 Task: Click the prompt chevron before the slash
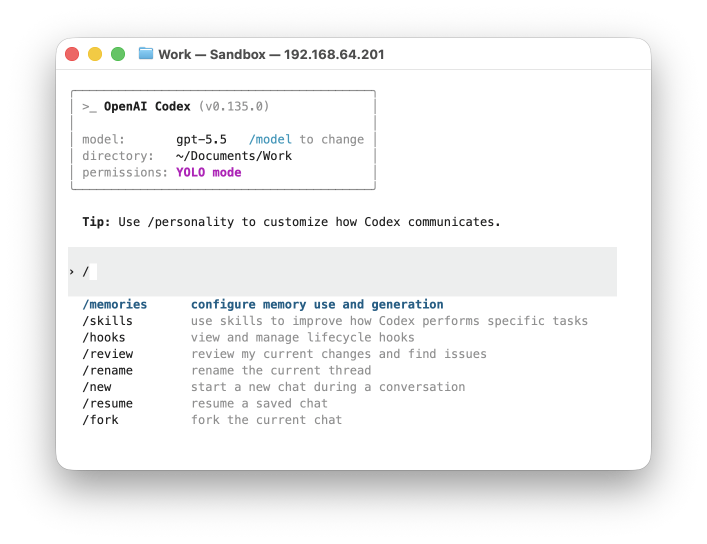[72, 272]
